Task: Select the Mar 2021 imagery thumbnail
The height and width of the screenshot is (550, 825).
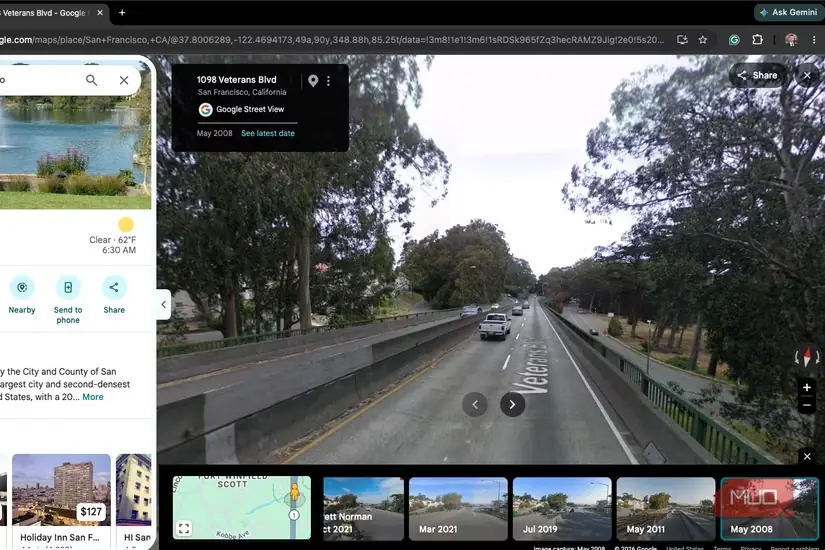Action: tap(458, 508)
